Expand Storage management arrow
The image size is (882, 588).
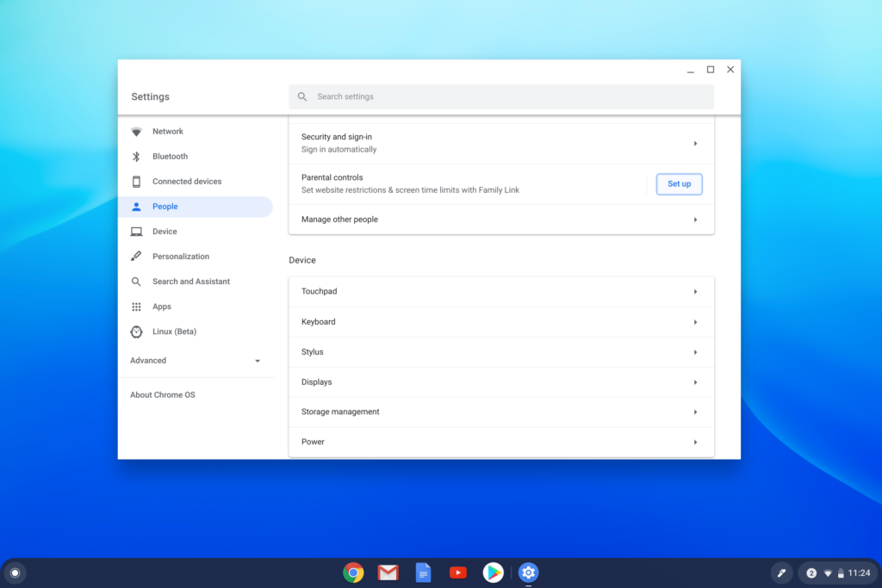tap(695, 412)
